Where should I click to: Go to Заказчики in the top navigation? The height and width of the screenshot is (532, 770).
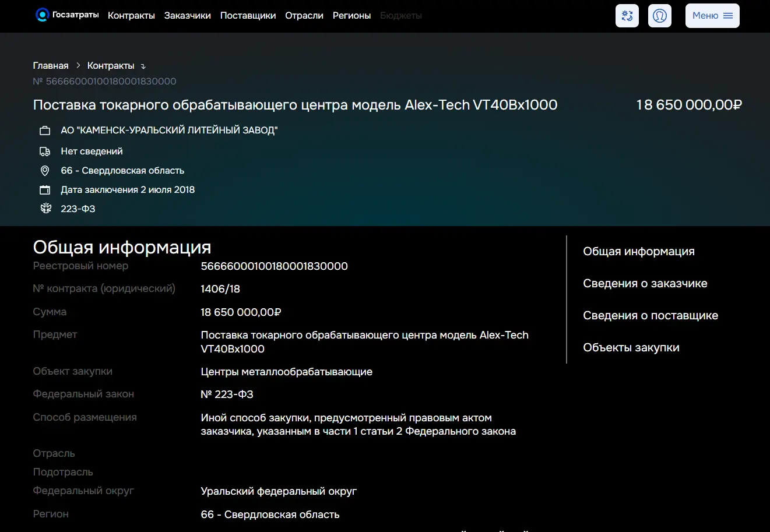[x=188, y=16]
